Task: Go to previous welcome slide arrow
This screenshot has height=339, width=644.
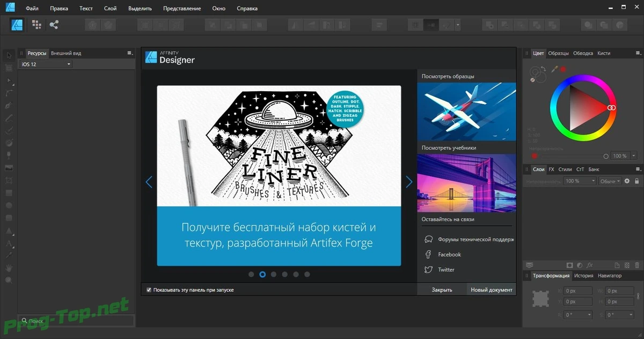Action: [x=149, y=182]
